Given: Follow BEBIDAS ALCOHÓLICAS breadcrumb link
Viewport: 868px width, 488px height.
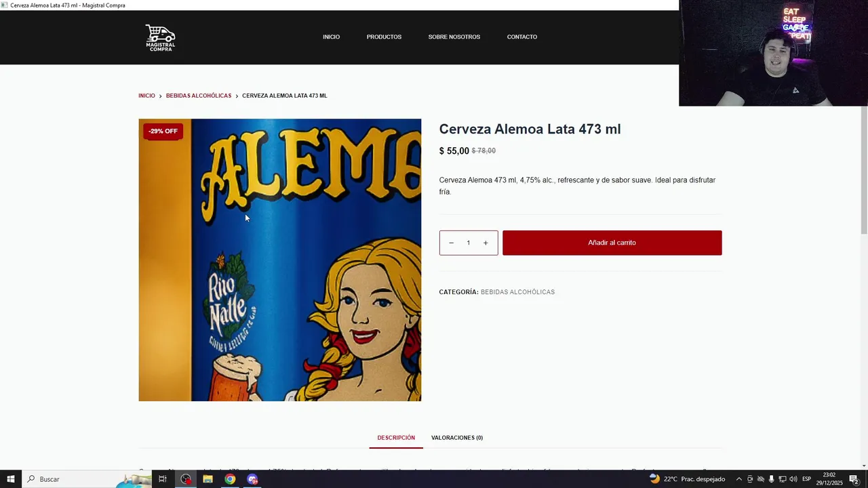Looking at the screenshot, I should point(199,96).
